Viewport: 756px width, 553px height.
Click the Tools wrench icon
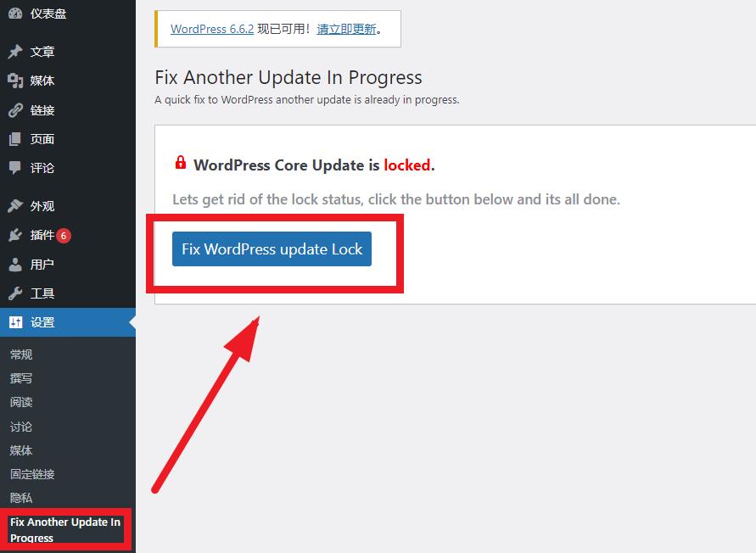15,293
